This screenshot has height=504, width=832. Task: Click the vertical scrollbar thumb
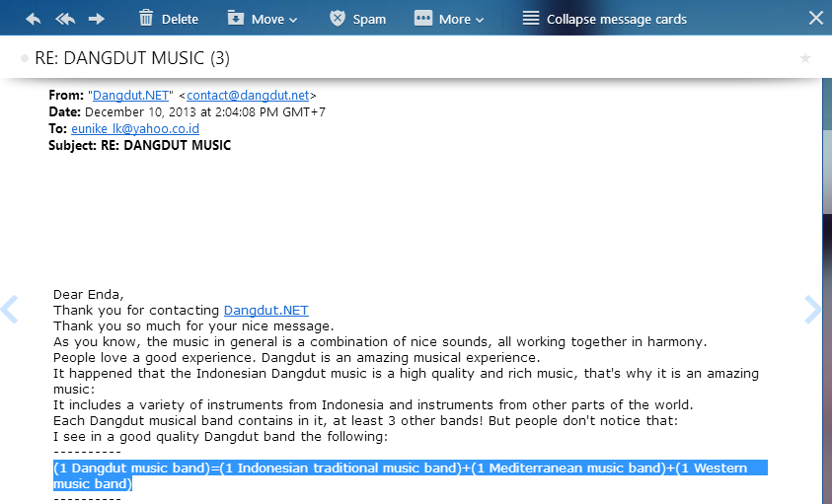pos(827,146)
